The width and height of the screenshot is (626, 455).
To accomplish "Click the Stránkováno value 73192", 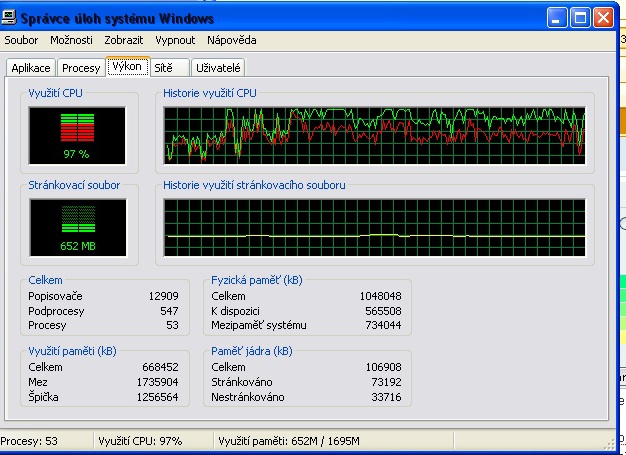I will (x=386, y=382).
